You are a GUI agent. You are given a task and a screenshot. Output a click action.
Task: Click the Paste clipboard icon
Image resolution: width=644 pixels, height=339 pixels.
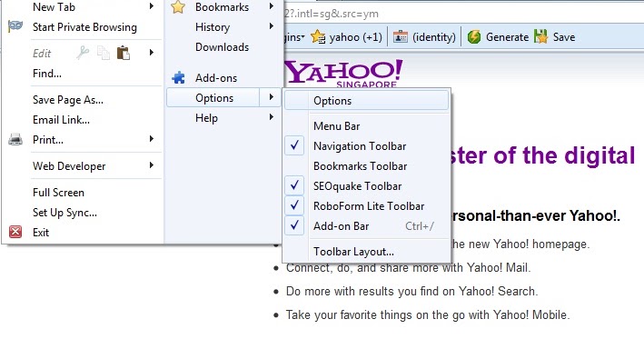pos(124,53)
